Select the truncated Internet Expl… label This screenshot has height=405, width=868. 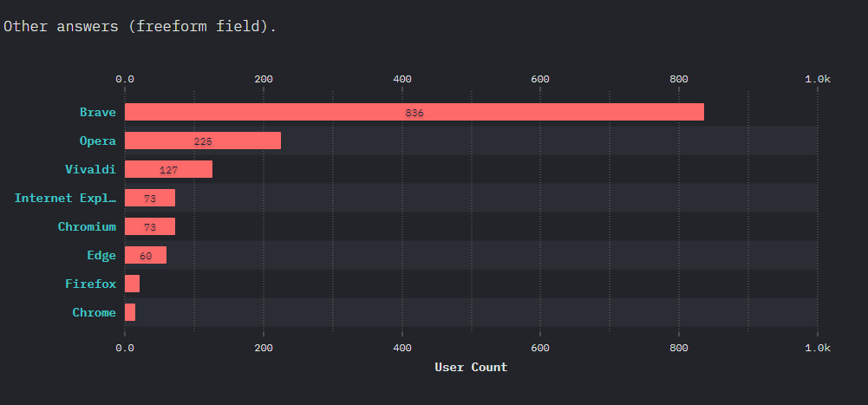(65, 198)
